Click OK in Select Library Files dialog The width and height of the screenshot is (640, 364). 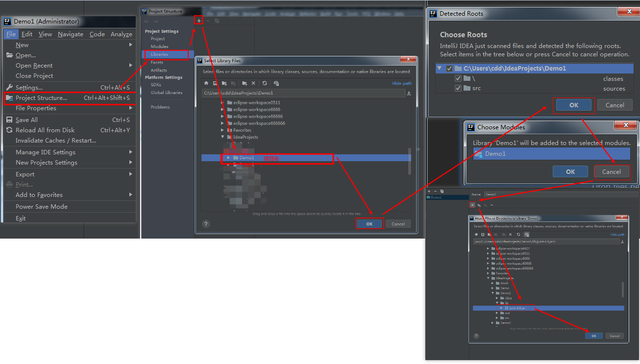[369, 224]
